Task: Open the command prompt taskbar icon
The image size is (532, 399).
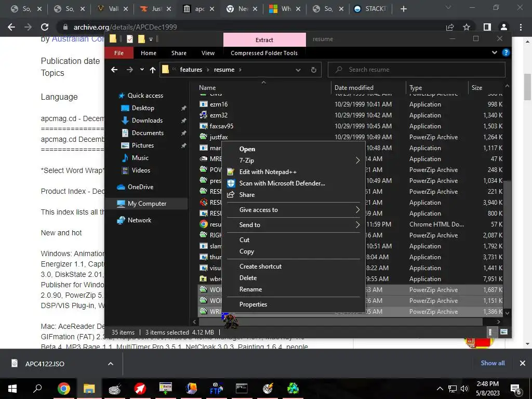Action: [x=242, y=389]
